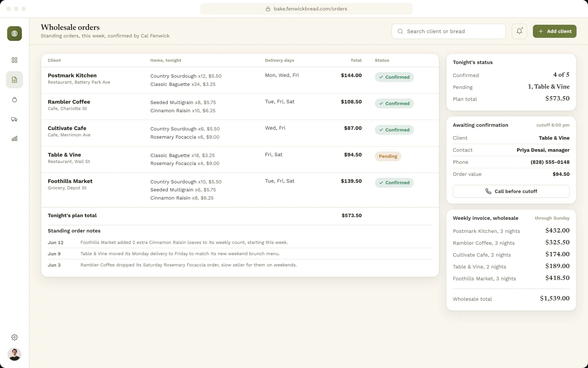Screen dimensions: 588x368
Task: Open the flame (baking) icon in sidebar
Action: click(x=15, y=100)
